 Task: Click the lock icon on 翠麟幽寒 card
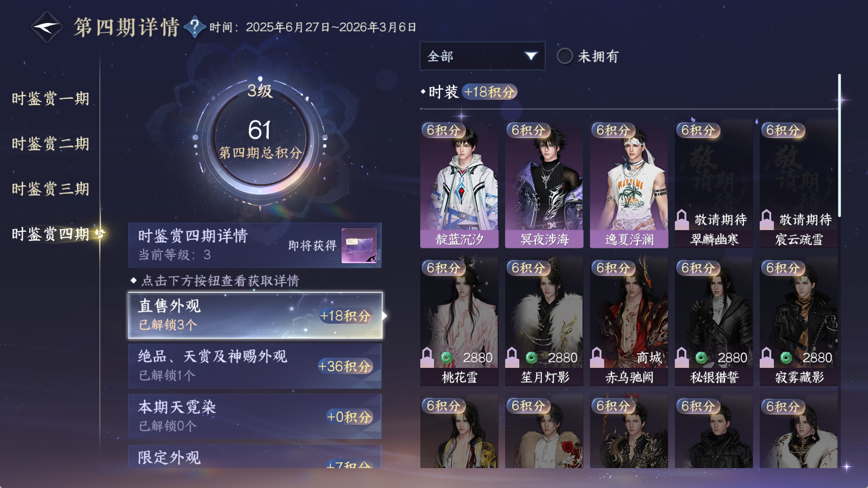tap(681, 219)
